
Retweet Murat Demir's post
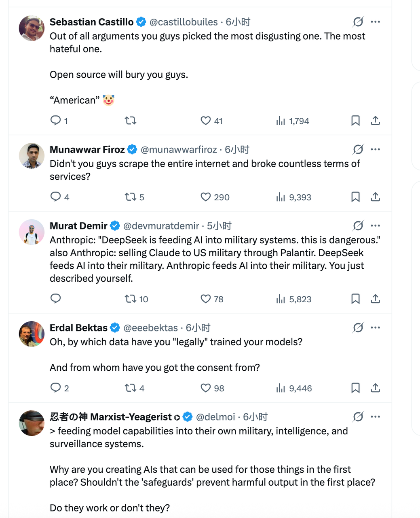130,299
